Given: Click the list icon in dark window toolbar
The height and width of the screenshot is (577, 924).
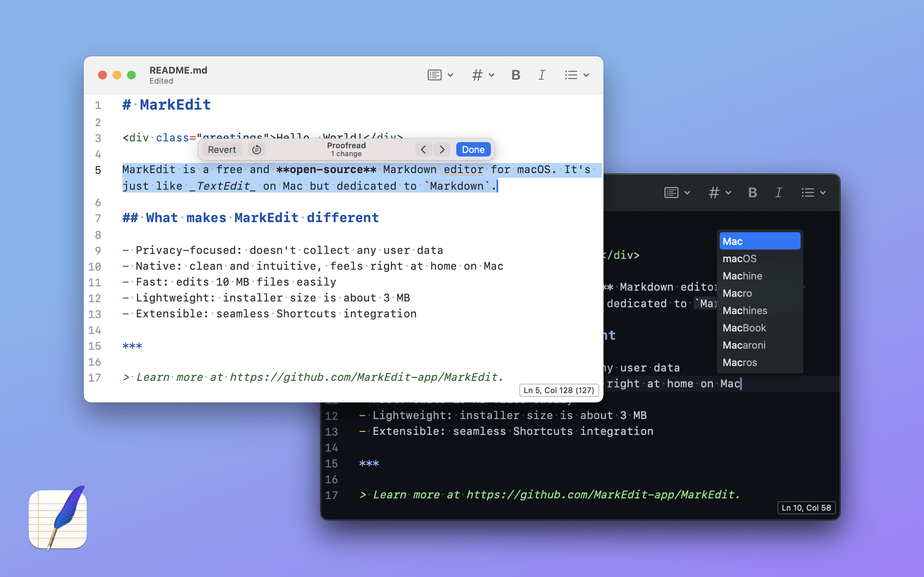Looking at the screenshot, I should tap(808, 193).
